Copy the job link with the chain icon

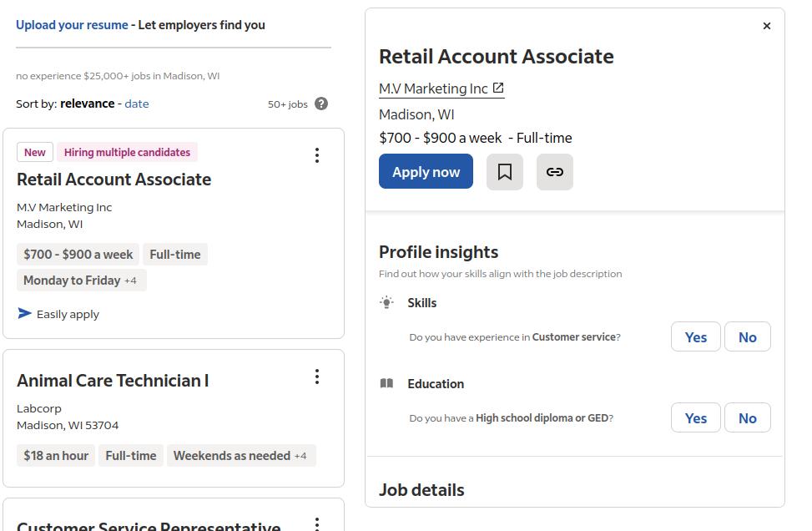tap(555, 172)
